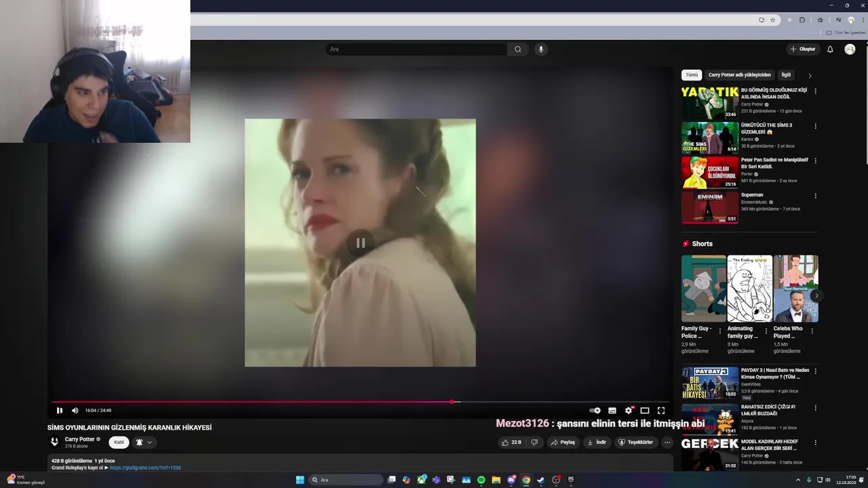Open options for Animating family guy short
Screen dimensions: 868x488
click(x=766, y=331)
